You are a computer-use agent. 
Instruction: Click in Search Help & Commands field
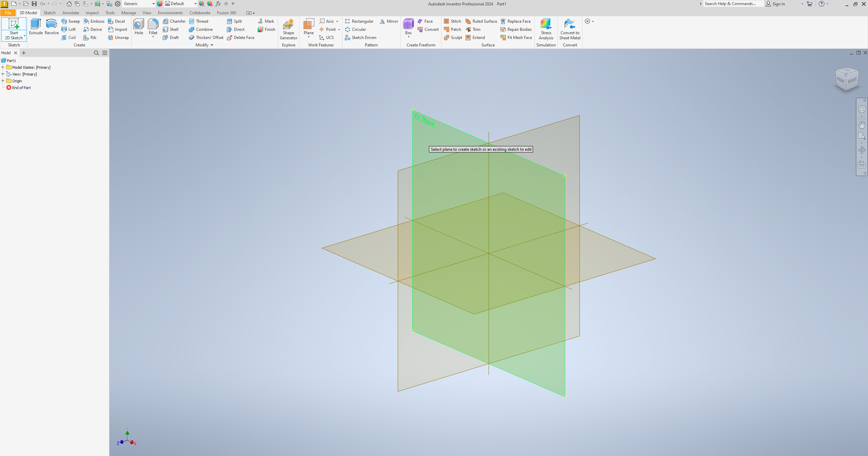(733, 4)
